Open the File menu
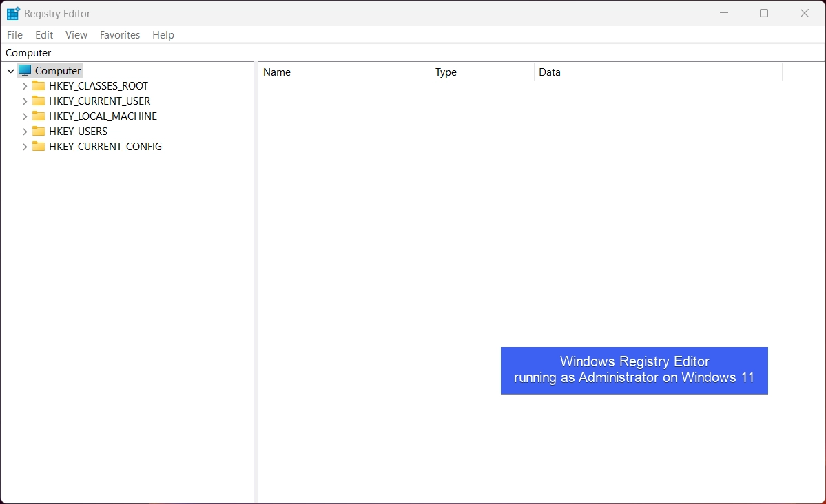826x504 pixels. [x=14, y=34]
